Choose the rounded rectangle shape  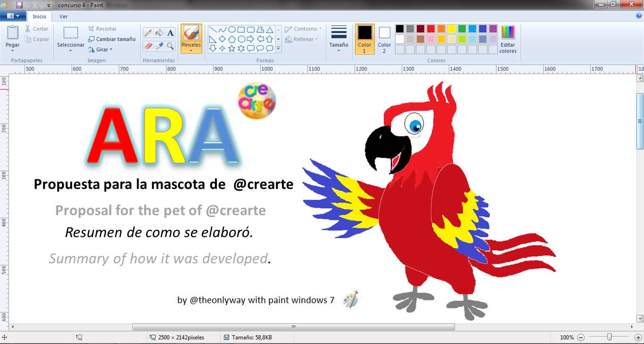[251, 29]
